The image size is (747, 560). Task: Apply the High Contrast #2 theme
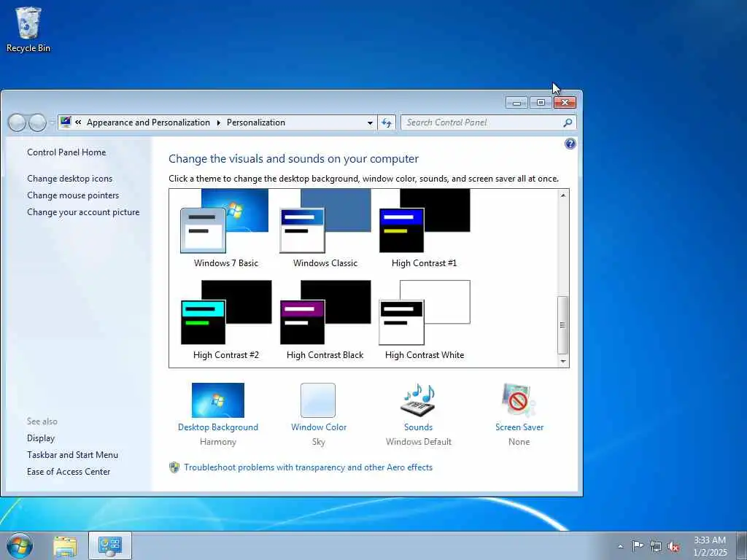[x=226, y=320]
